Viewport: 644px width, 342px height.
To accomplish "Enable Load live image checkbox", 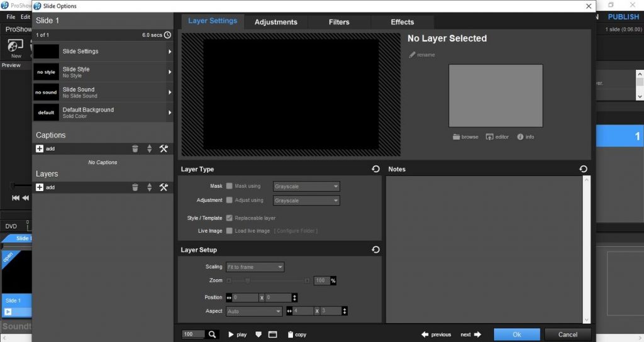I will (229, 231).
